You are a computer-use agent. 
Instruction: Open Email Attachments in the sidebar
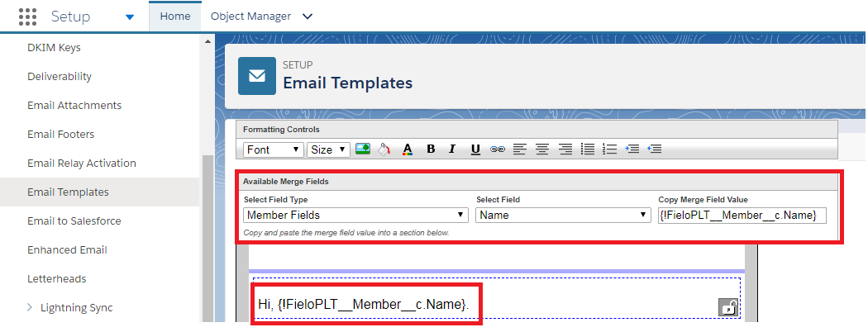(x=74, y=105)
